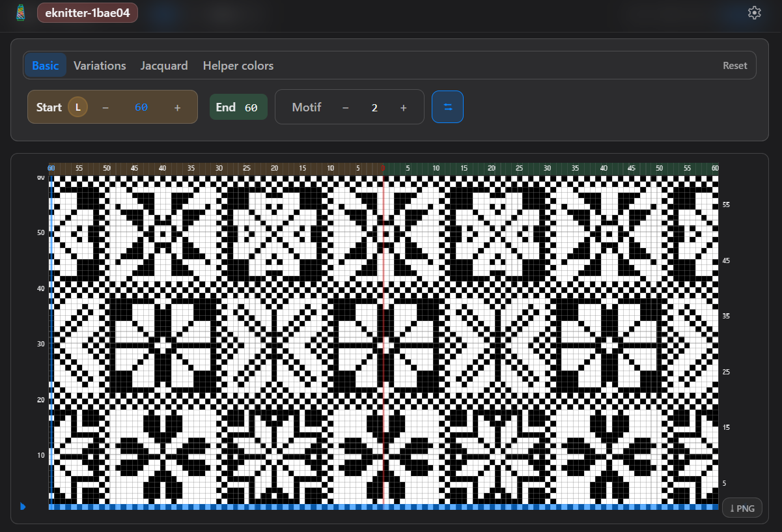The height and width of the screenshot is (532, 782).
Task: Click the red center line on the chart
Action: [384, 339]
